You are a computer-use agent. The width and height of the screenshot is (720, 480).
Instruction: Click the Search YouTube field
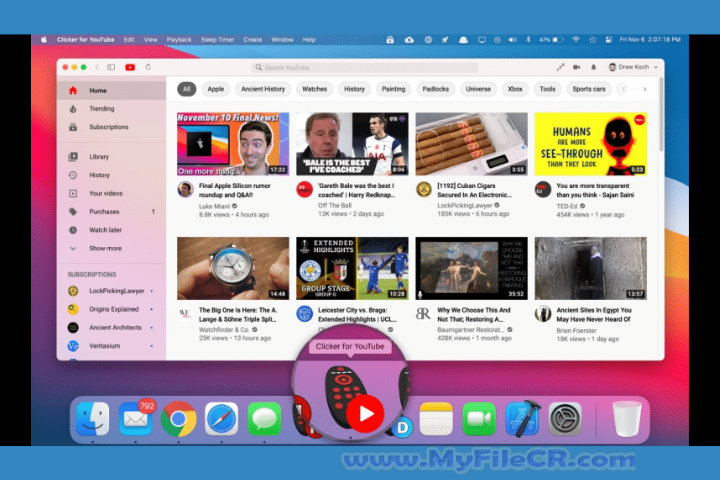[365, 68]
